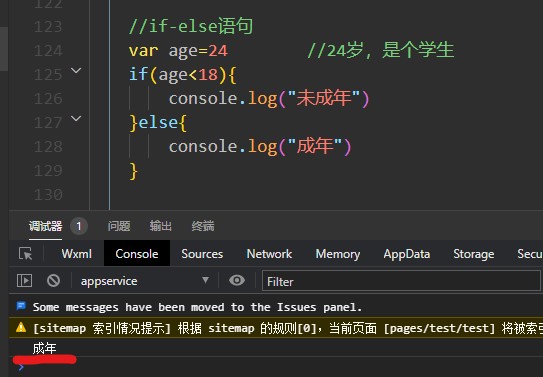Click line number 124 in gutter
This screenshot has height=377, width=543.
click(48, 51)
